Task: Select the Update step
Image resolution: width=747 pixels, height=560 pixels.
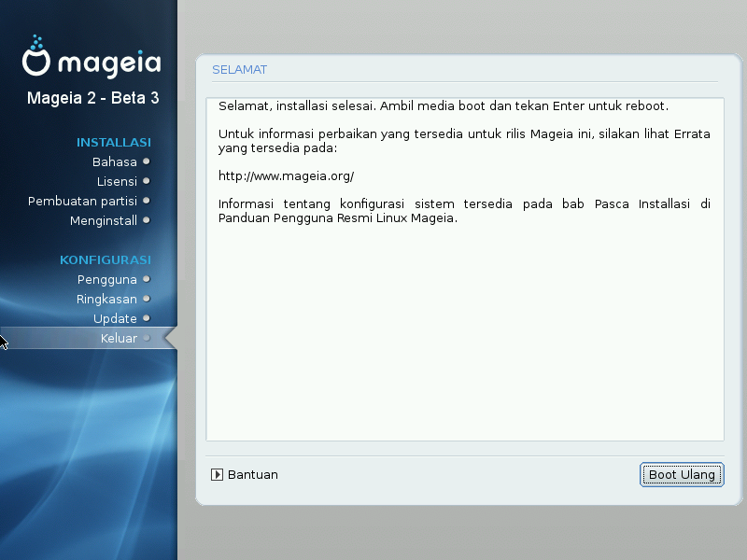Action: pos(115,318)
